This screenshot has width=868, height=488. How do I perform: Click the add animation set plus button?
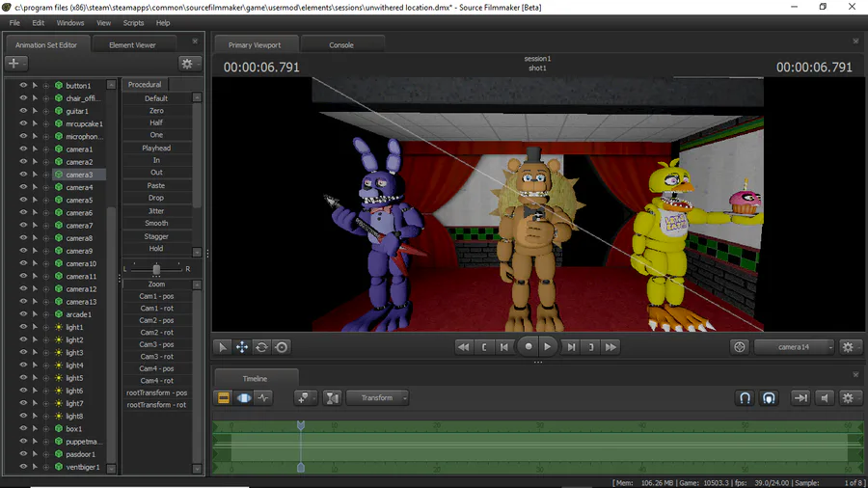[14, 63]
